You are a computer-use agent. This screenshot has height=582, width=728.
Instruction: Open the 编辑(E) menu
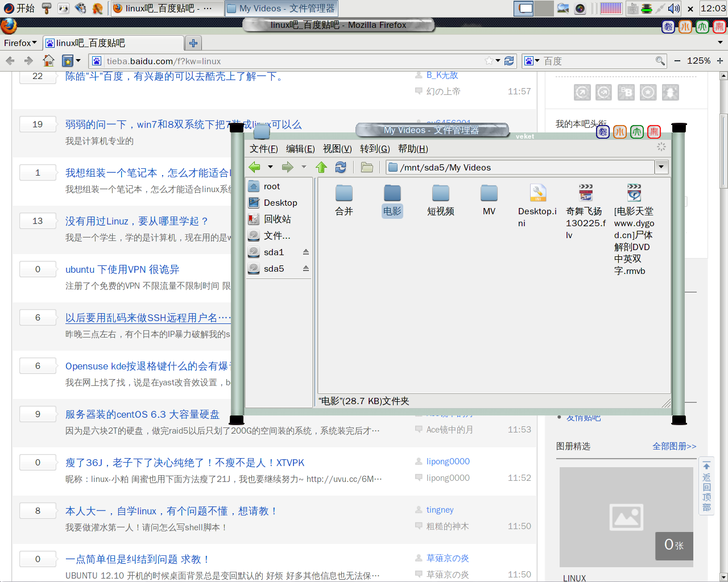(x=300, y=149)
